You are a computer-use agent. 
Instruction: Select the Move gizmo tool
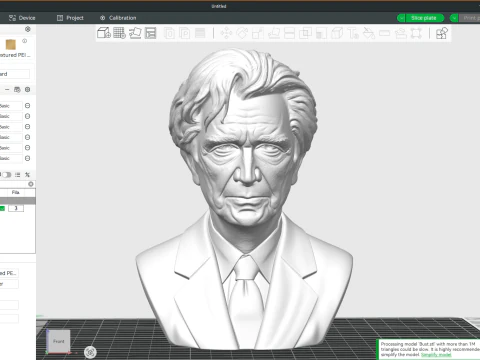tap(226, 33)
